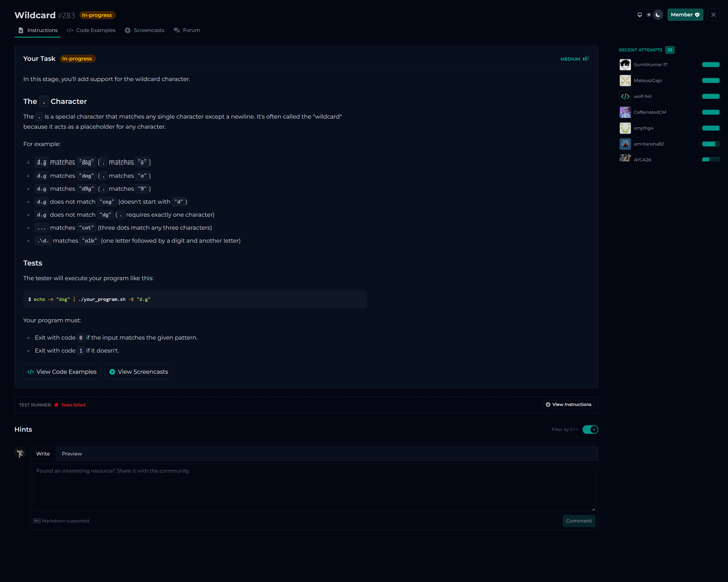Open SumitKumar-17's avatar in recent attempts
The height and width of the screenshot is (582, 728).
pos(625,64)
